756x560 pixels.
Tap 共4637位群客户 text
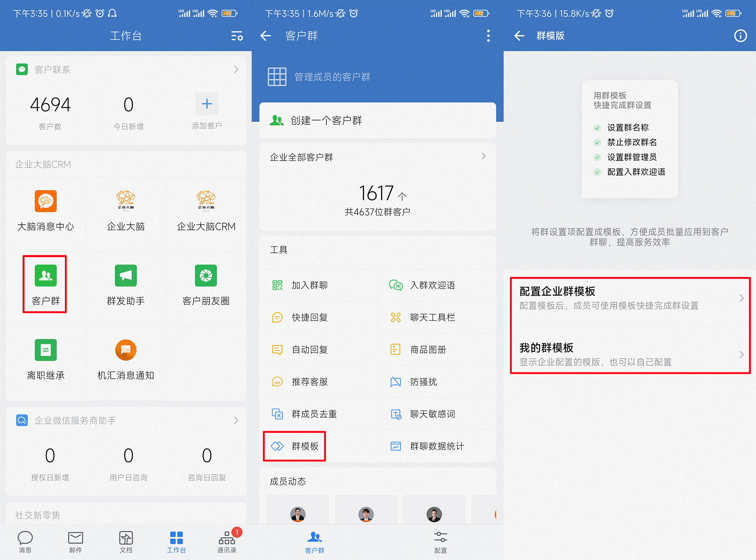(x=378, y=212)
